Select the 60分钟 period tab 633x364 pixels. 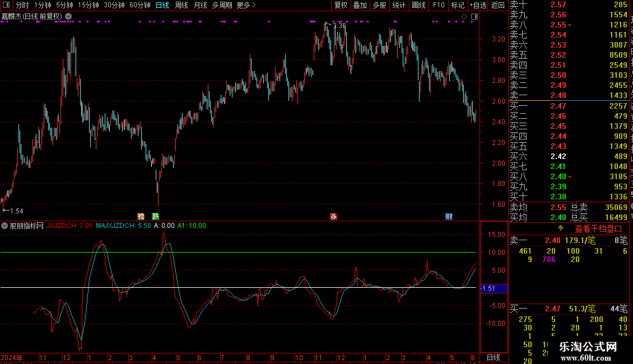[140, 5]
